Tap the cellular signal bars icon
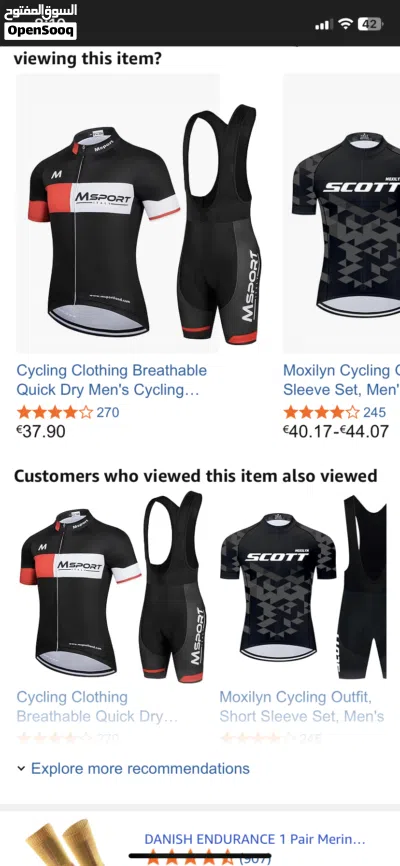400x866 pixels. tap(323, 24)
